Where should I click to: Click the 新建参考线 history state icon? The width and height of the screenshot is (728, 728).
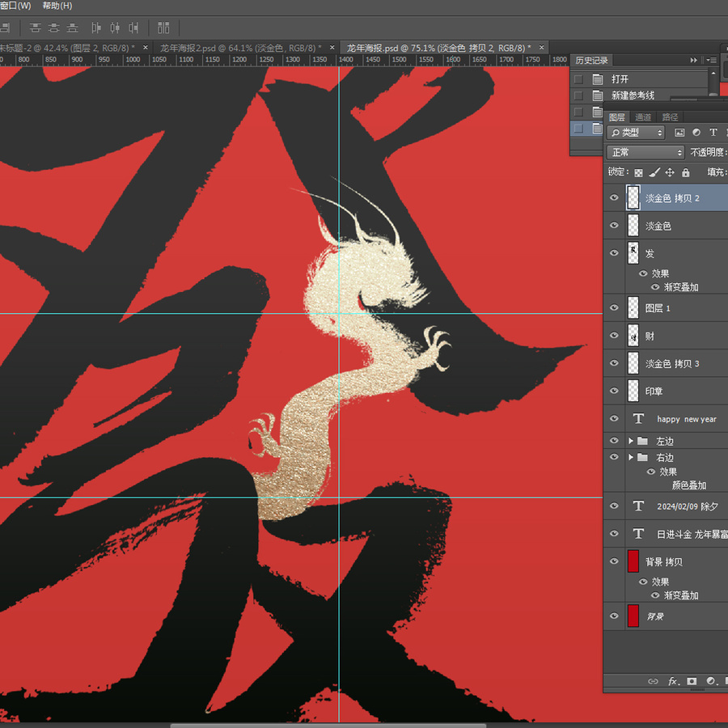click(598, 95)
